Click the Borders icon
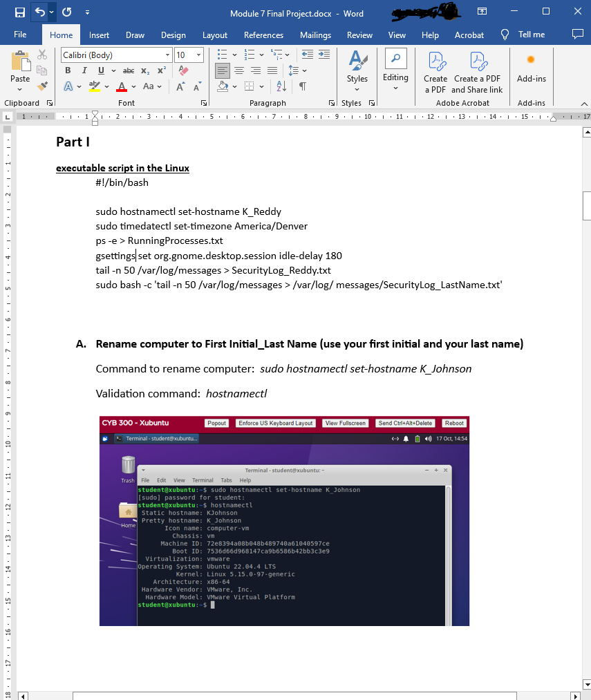 tap(250, 86)
